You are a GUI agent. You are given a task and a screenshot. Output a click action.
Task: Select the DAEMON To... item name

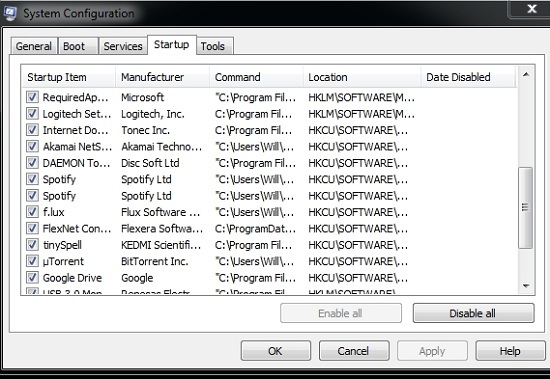coord(76,163)
